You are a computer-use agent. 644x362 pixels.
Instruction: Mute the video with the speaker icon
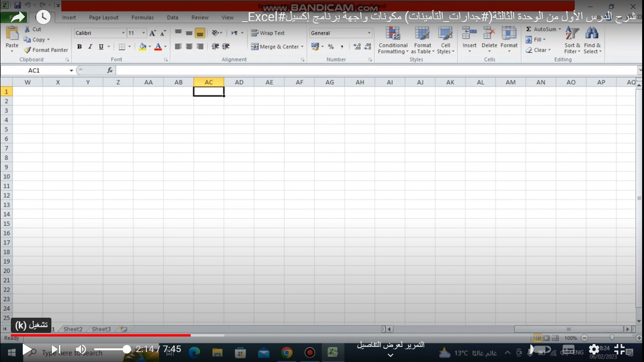pos(81,349)
